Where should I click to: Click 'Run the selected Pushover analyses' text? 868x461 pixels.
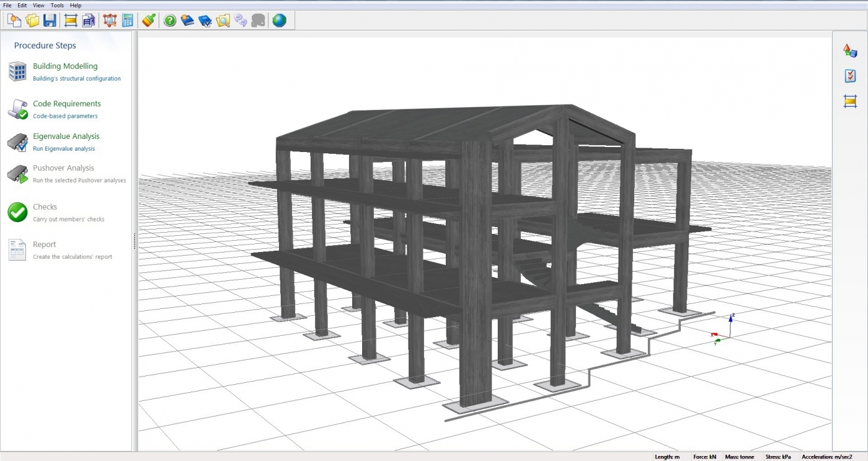click(79, 181)
